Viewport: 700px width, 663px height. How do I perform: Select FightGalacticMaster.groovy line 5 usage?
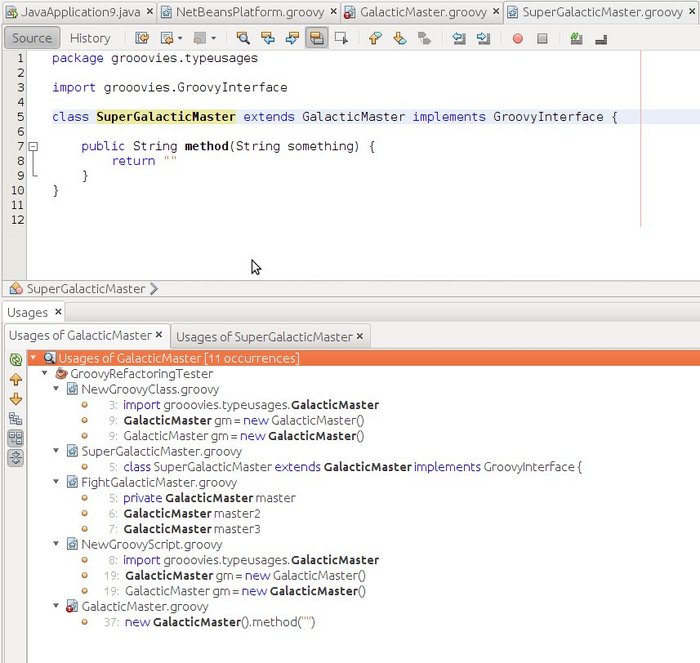(x=209, y=497)
